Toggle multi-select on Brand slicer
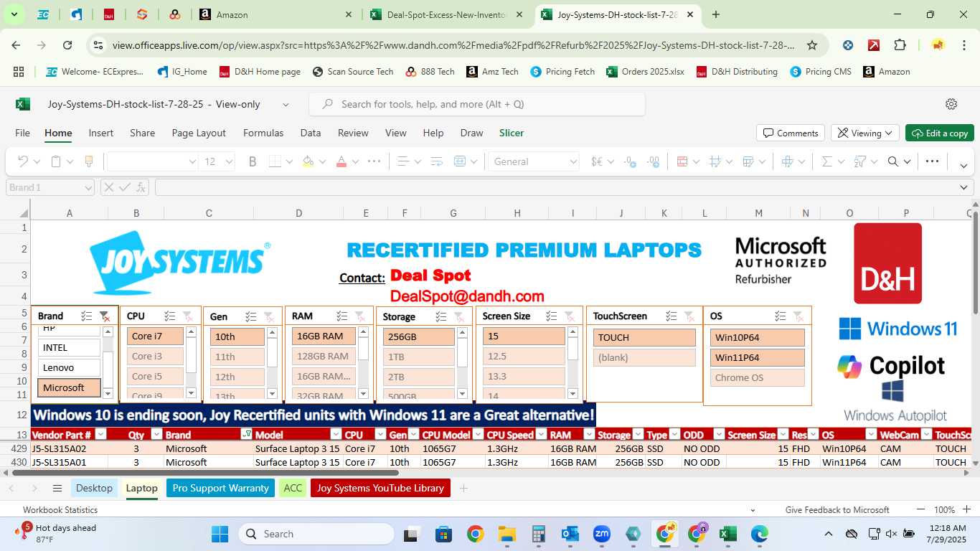 point(87,316)
